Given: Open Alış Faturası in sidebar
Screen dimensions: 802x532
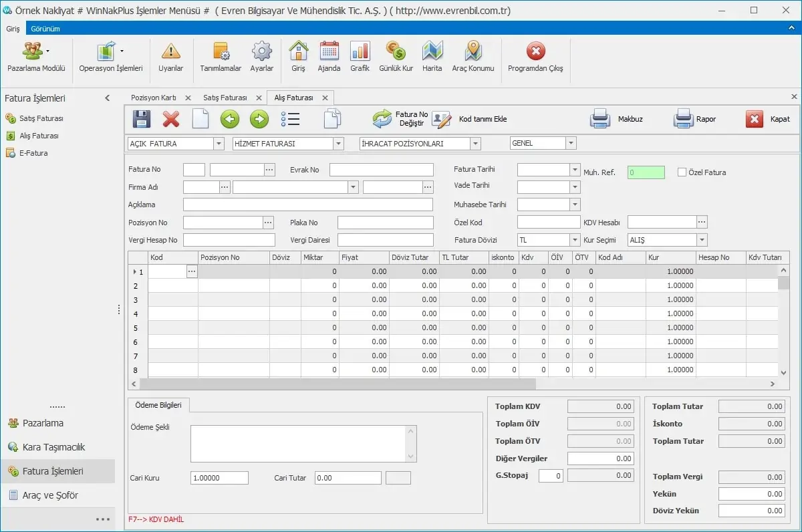Looking at the screenshot, I should click(33, 136).
